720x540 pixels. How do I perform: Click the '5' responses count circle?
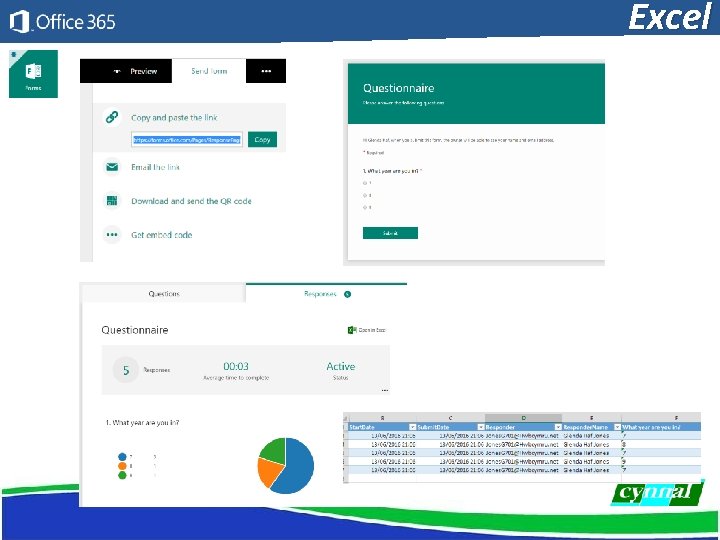pyautogui.click(x=126, y=370)
